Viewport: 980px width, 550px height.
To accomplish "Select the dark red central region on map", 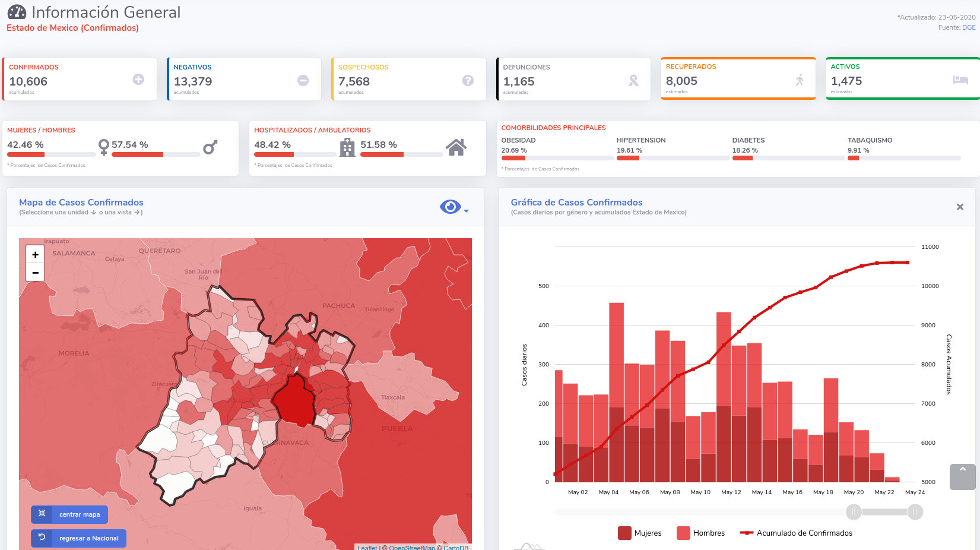I will (293, 401).
